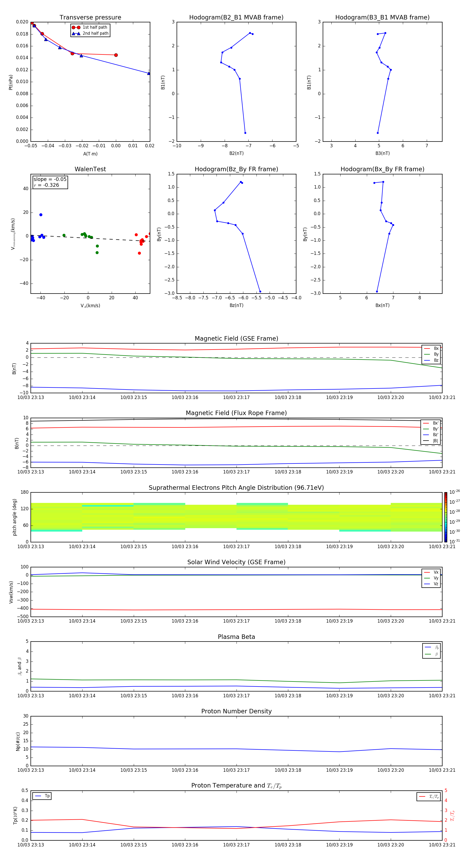Click the 'Bz(nT)' hodogram x-axis label
Viewport: 473px width, 868px height.
pyautogui.click(x=236, y=305)
